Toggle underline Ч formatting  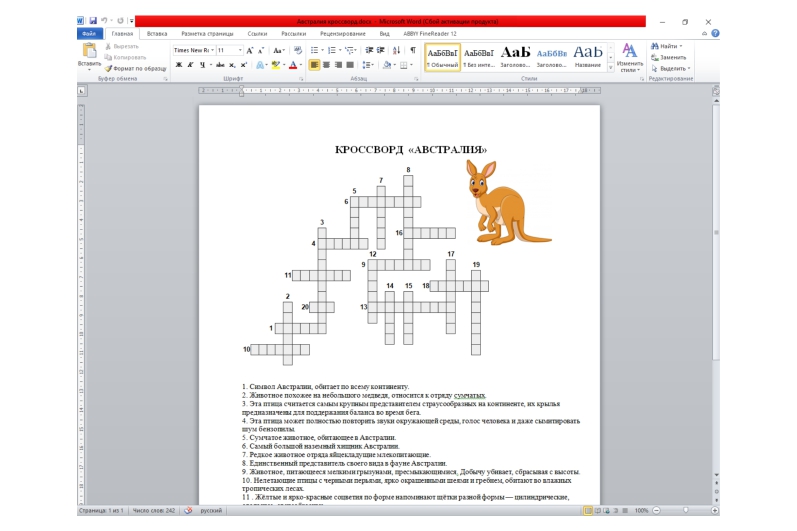pos(202,65)
